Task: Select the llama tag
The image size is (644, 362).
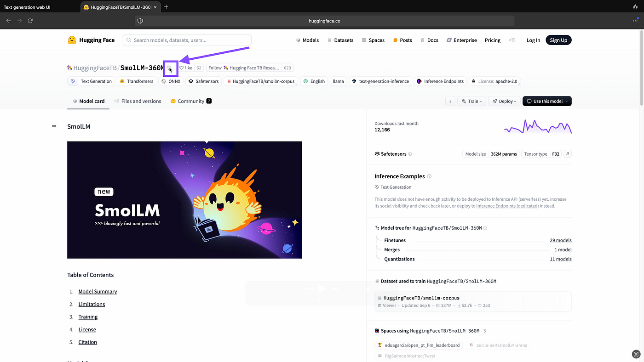Action: click(x=338, y=81)
